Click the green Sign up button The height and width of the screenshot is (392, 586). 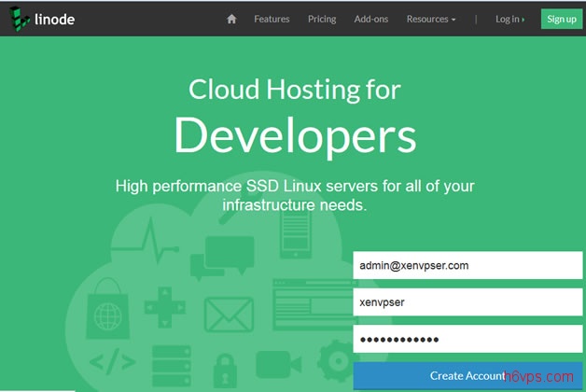tap(562, 19)
